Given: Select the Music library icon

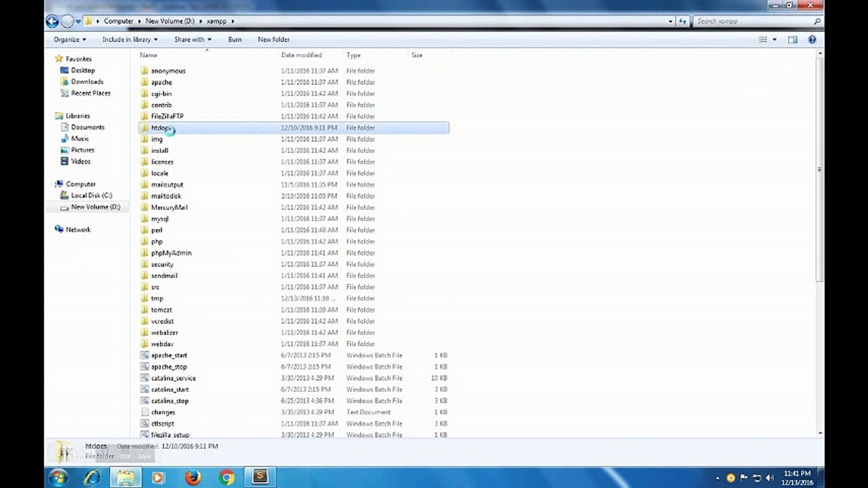Looking at the screenshot, I should [x=64, y=138].
